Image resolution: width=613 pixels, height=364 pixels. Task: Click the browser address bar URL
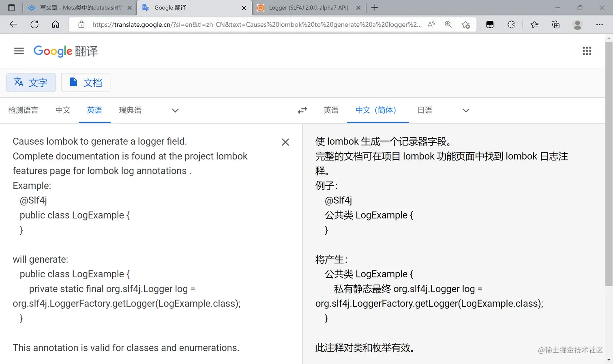point(257,24)
